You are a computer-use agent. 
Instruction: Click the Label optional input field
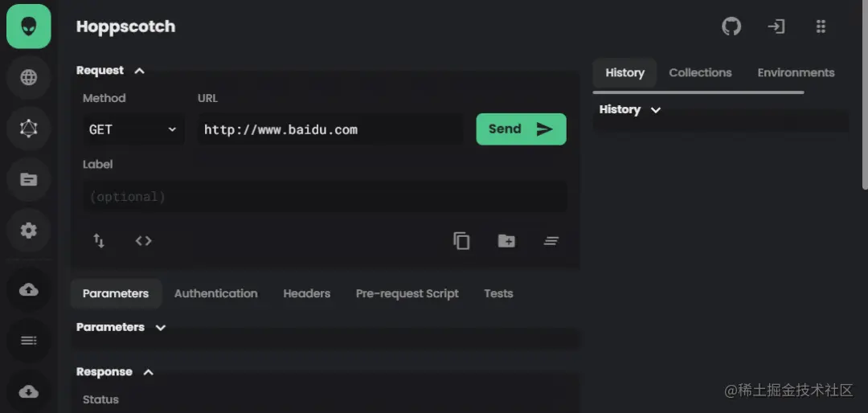pos(325,197)
